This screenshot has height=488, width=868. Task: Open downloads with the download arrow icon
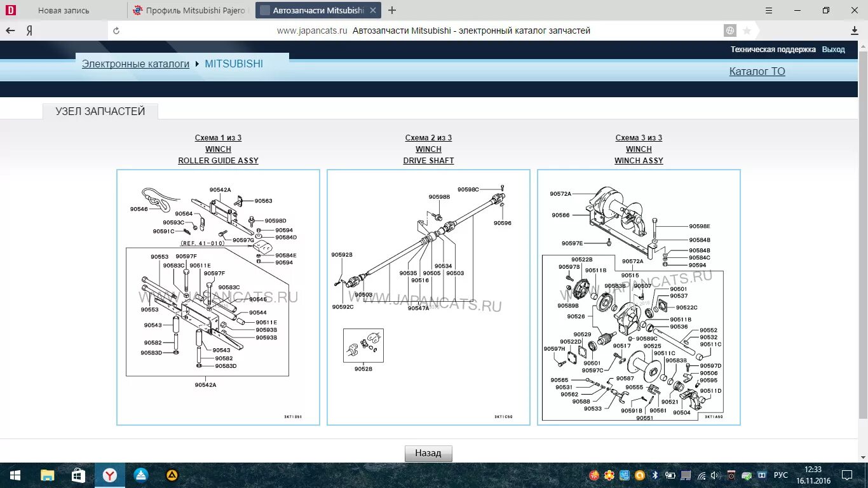pos(855,30)
